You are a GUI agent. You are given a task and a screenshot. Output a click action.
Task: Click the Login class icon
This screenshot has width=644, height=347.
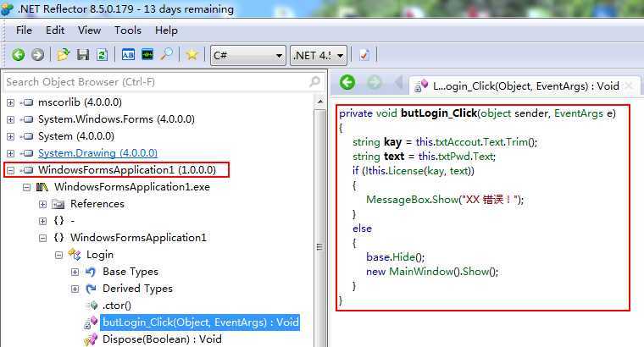[75, 254]
